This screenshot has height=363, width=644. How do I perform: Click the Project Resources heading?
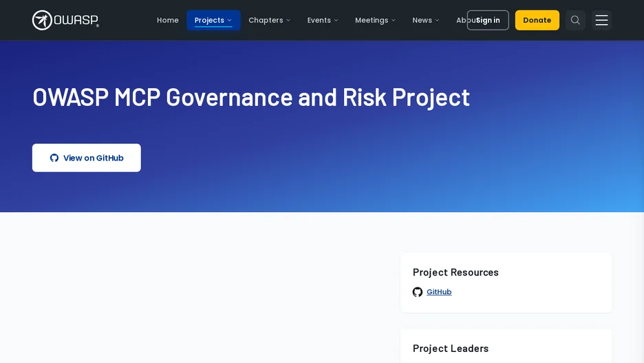click(x=455, y=272)
